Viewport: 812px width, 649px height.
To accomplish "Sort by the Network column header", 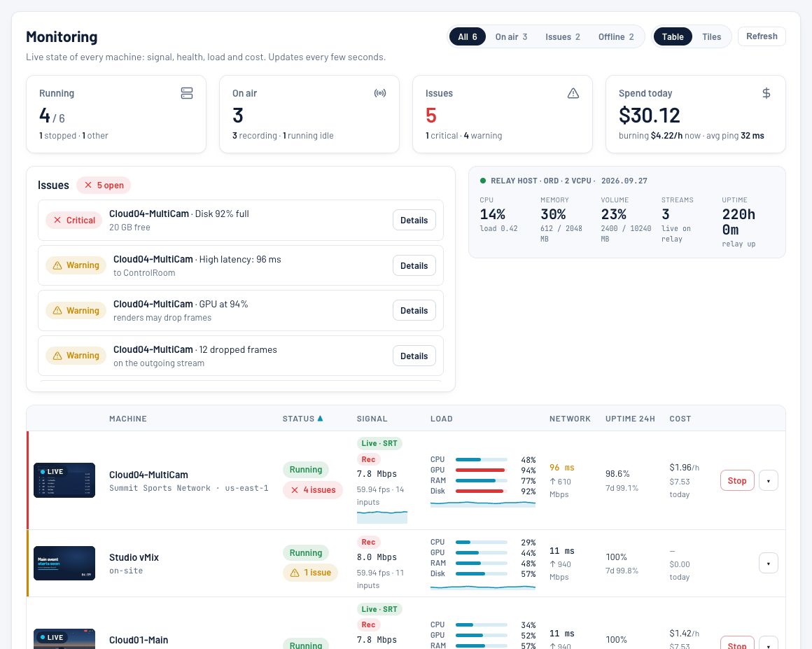I will 570,419.
